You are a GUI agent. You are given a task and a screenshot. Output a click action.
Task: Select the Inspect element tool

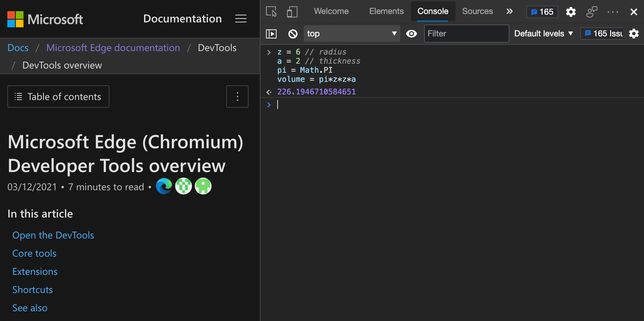click(x=271, y=12)
